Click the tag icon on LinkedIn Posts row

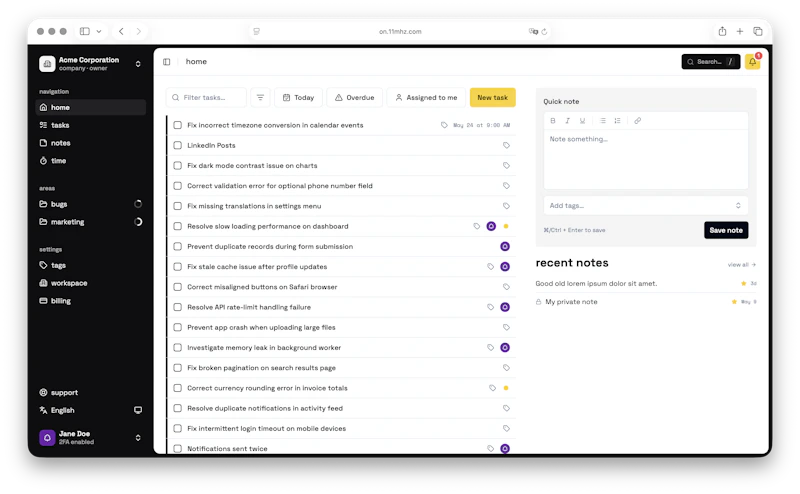pyautogui.click(x=506, y=145)
